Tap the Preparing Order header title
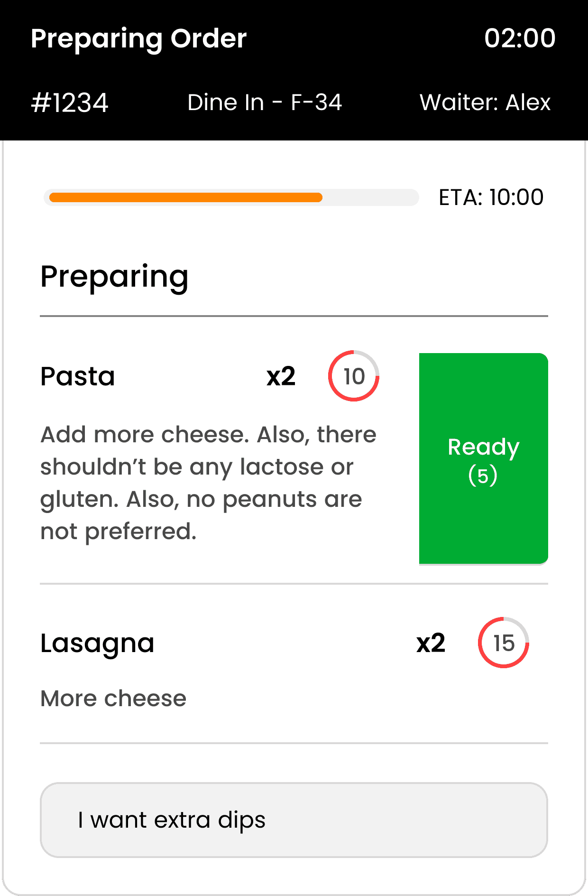Viewport: 588px width, 896px height. pyautogui.click(x=138, y=38)
